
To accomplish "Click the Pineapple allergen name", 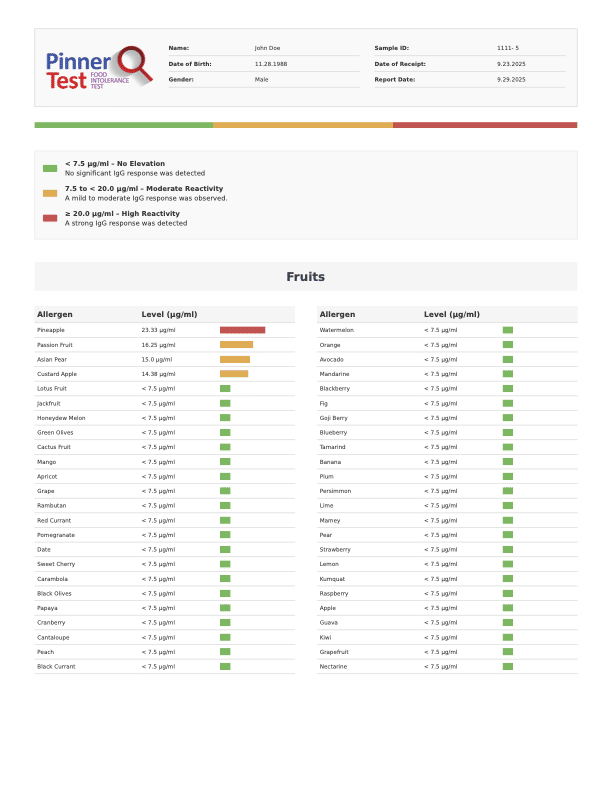I will coord(51,330).
